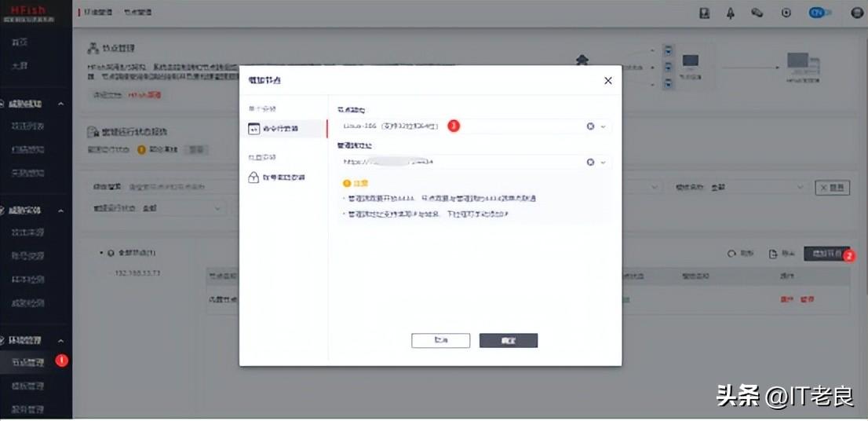The width and height of the screenshot is (868, 421).
Task: Click the dark confirm button in dialog
Action: click(508, 340)
